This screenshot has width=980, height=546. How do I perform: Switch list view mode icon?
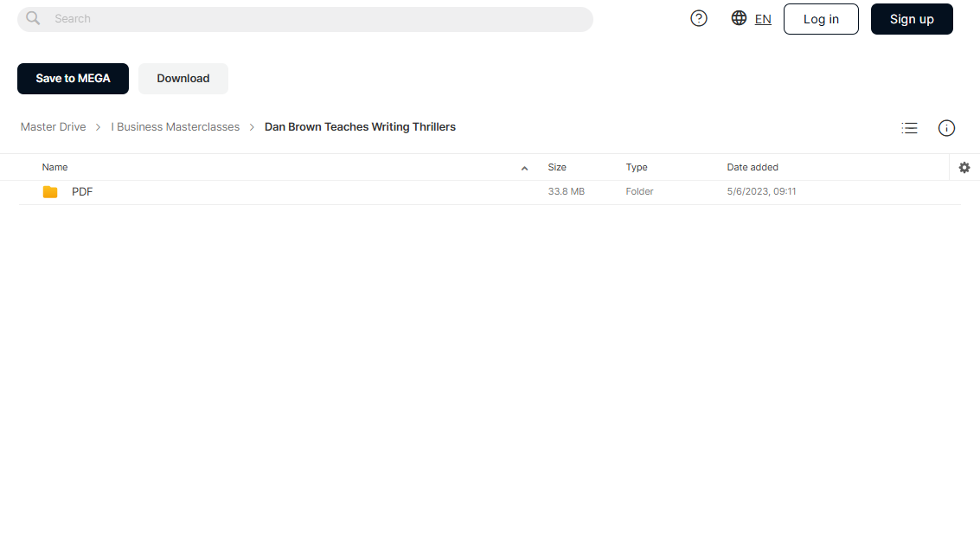coord(909,128)
